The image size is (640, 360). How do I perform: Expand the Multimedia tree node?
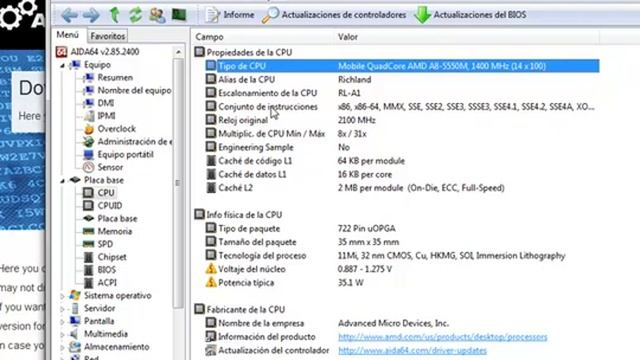tap(62, 334)
